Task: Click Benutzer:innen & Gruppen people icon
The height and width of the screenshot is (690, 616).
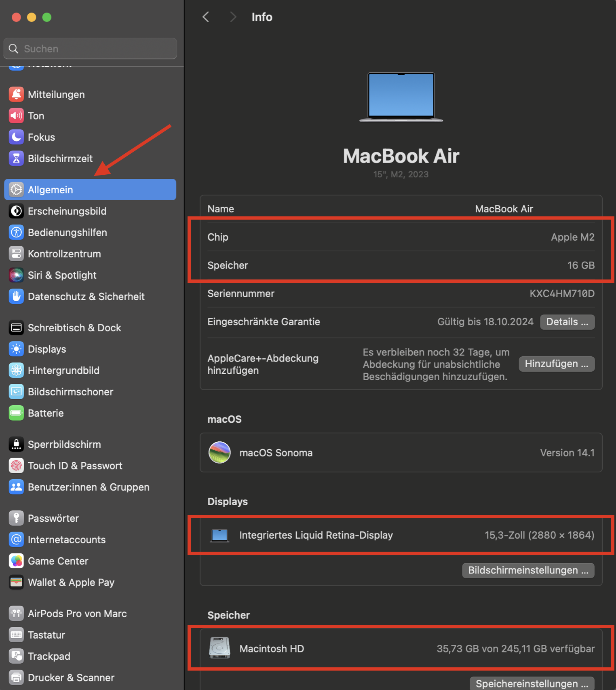Action: coord(16,487)
